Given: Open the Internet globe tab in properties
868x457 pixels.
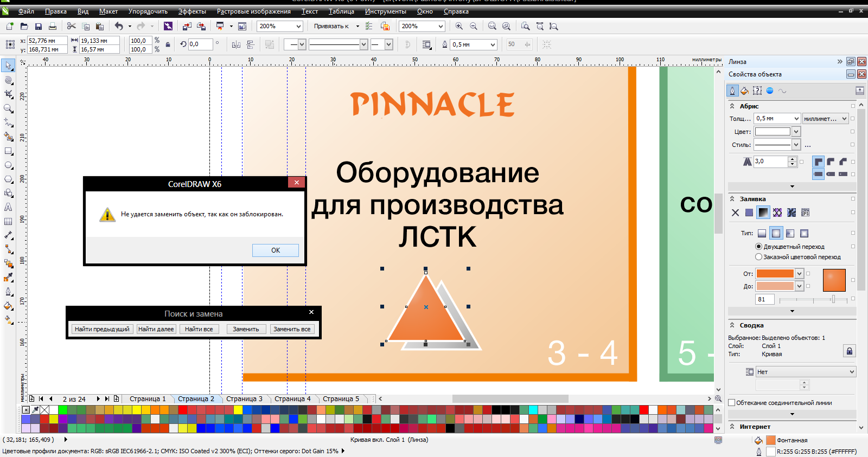Looking at the screenshot, I should pos(769,91).
